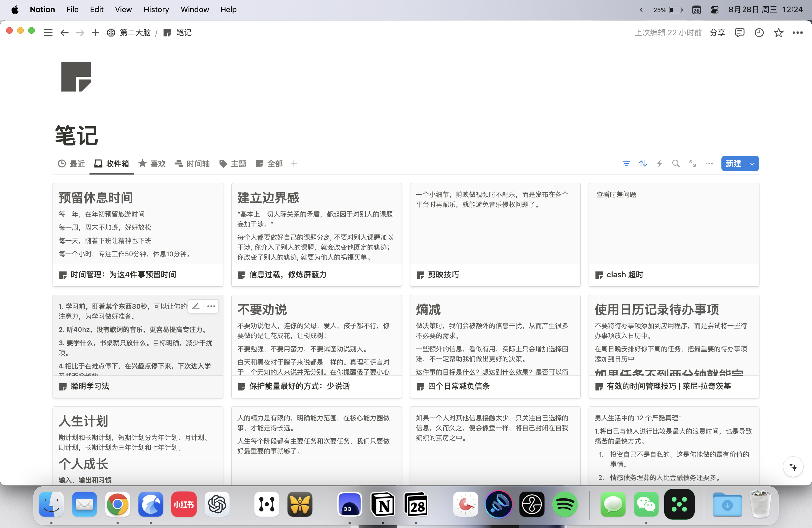The width and height of the screenshot is (812, 528).
Task: Open the Edit menu
Action: point(97,10)
